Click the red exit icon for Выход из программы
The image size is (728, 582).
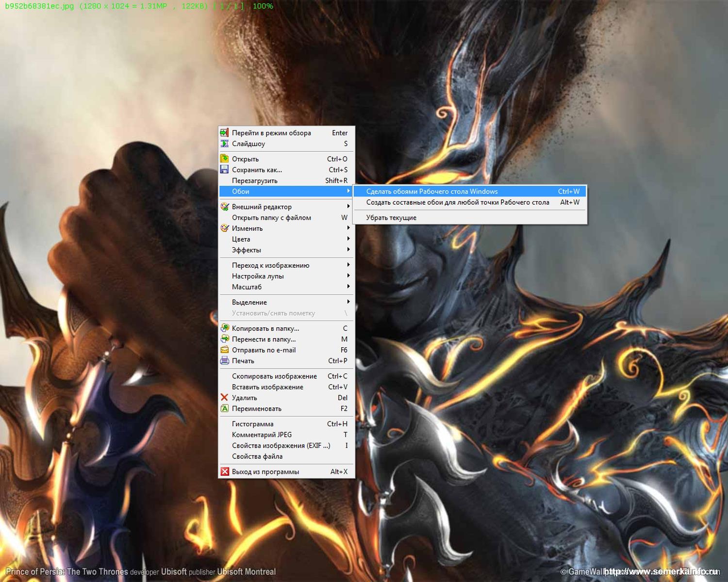tap(224, 472)
